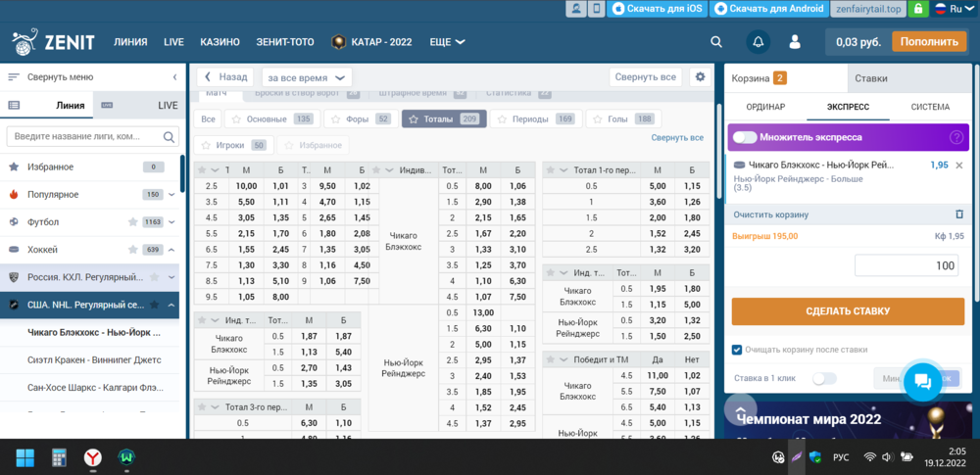The height and width of the screenshot is (475, 980).
Task: Collapse the Победит и ТМ table
Action: [563, 359]
